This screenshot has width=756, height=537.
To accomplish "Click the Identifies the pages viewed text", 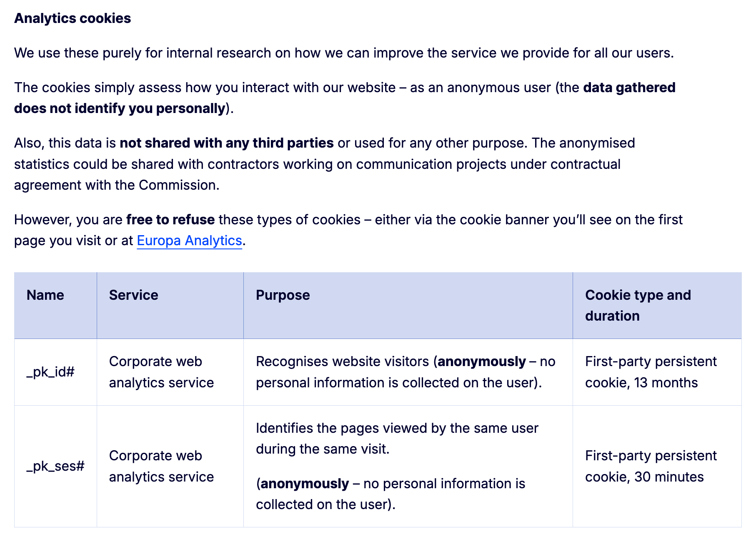I will [x=397, y=439].
